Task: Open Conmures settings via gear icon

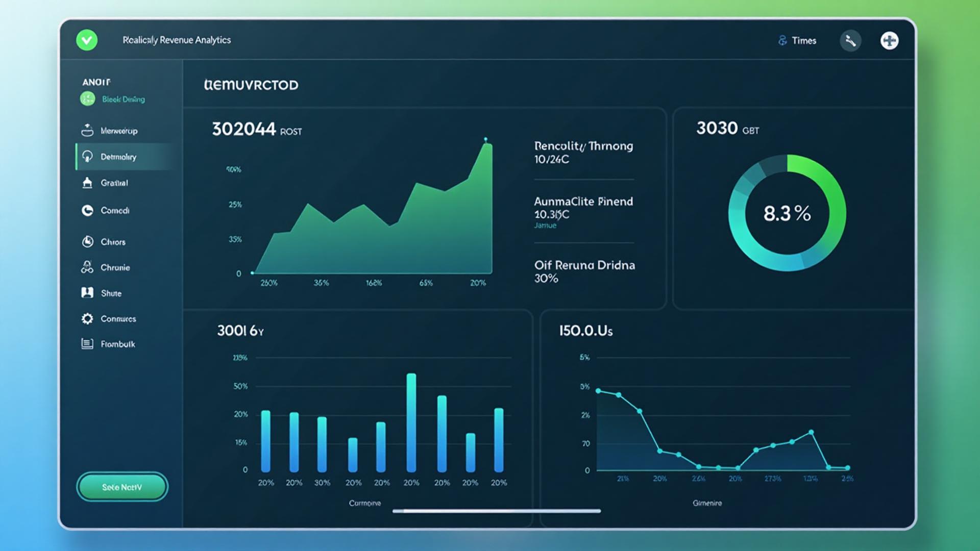Action: pos(87,318)
